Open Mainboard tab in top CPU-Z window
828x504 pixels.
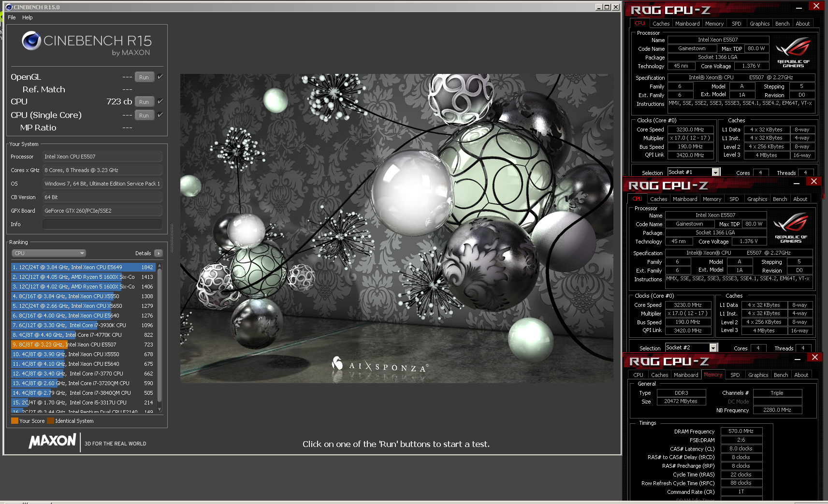click(x=687, y=24)
